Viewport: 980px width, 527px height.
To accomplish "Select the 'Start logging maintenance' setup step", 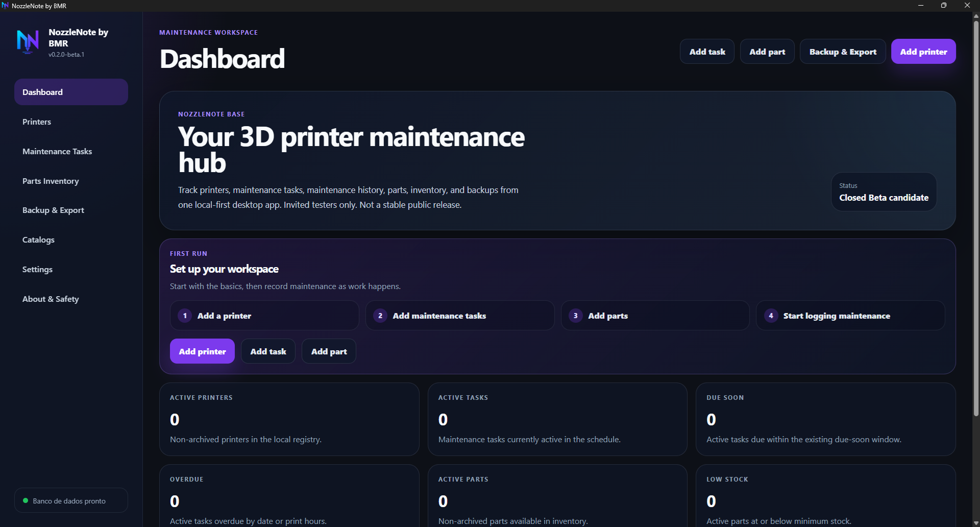I will coord(850,316).
